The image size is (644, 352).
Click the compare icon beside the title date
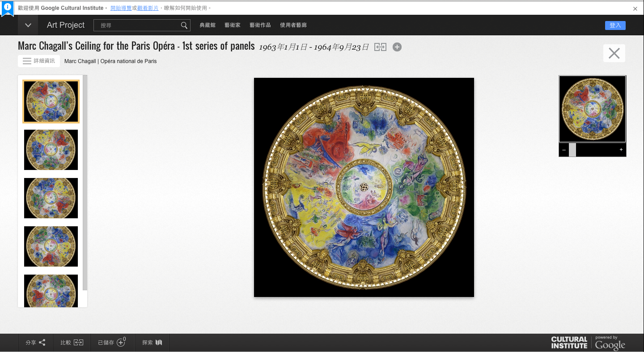point(380,47)
